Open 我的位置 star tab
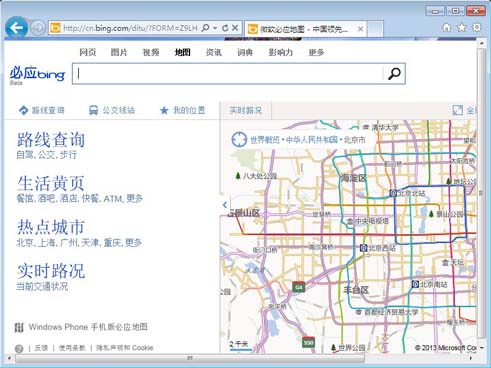The image size is (491, 368). [x=182, y=110]
